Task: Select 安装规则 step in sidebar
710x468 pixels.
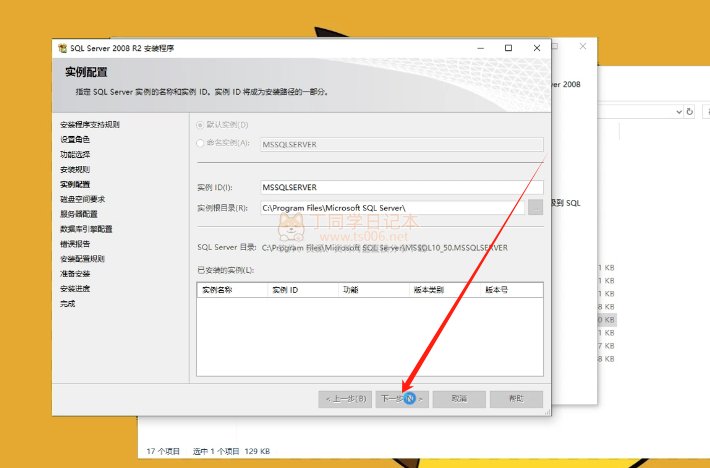Action: click(75, 169)
